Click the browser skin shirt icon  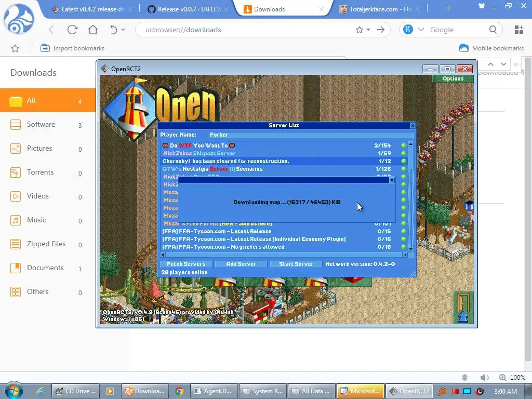pos(482,6)
